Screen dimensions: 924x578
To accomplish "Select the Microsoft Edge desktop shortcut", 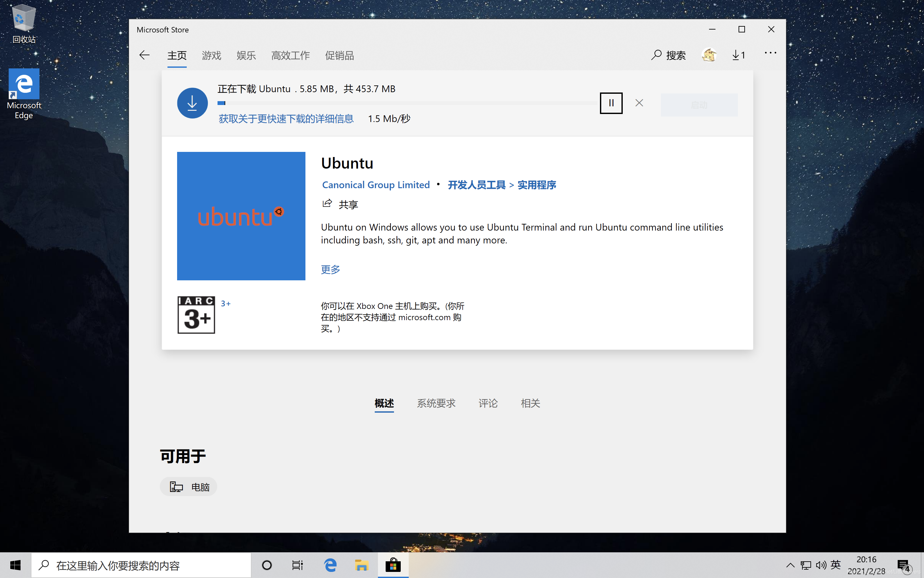I will click(24, 94).
